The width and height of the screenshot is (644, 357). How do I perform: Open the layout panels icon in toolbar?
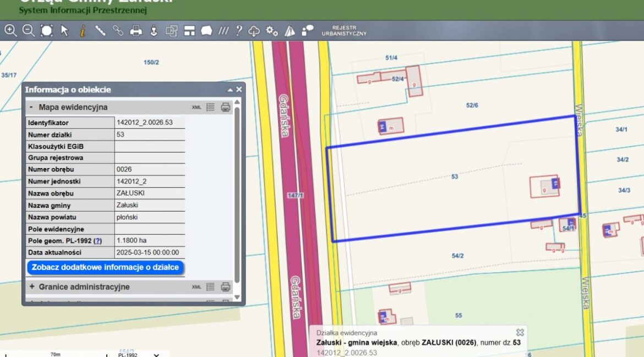pyautogui.click(x=189, y=31)
